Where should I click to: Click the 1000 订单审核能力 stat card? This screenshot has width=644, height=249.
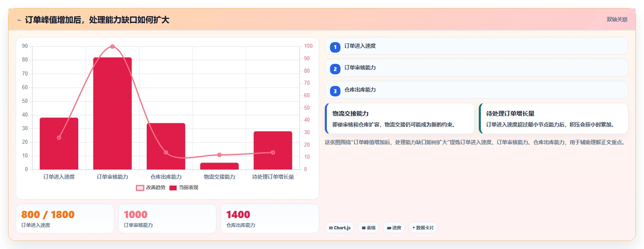167,218
